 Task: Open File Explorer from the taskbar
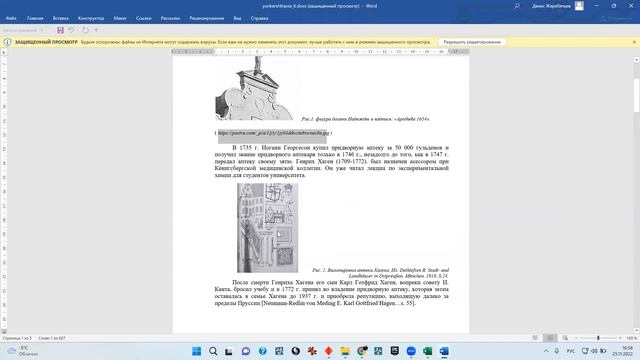[345, 351]
